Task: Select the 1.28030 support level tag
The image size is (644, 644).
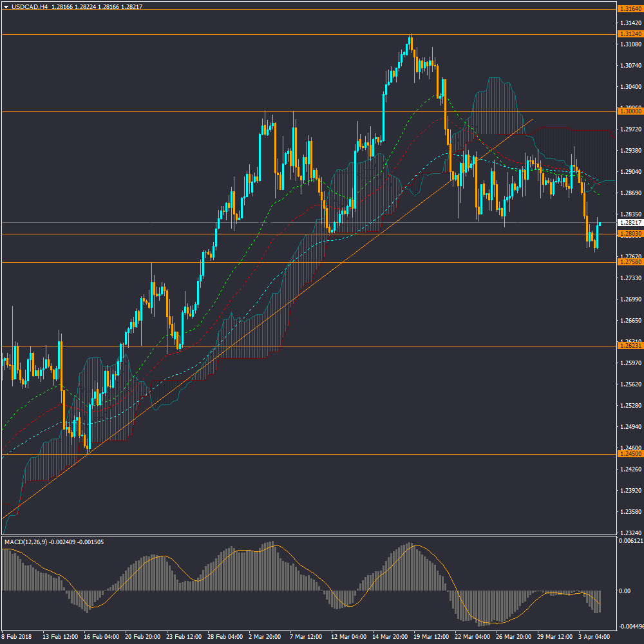Action: [629, 234]
